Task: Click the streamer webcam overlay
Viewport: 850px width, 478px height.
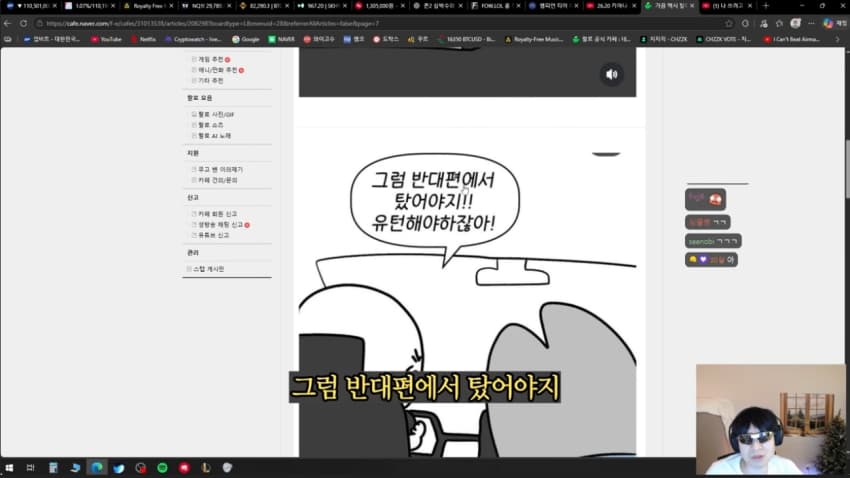Action: tap(770, 419)
